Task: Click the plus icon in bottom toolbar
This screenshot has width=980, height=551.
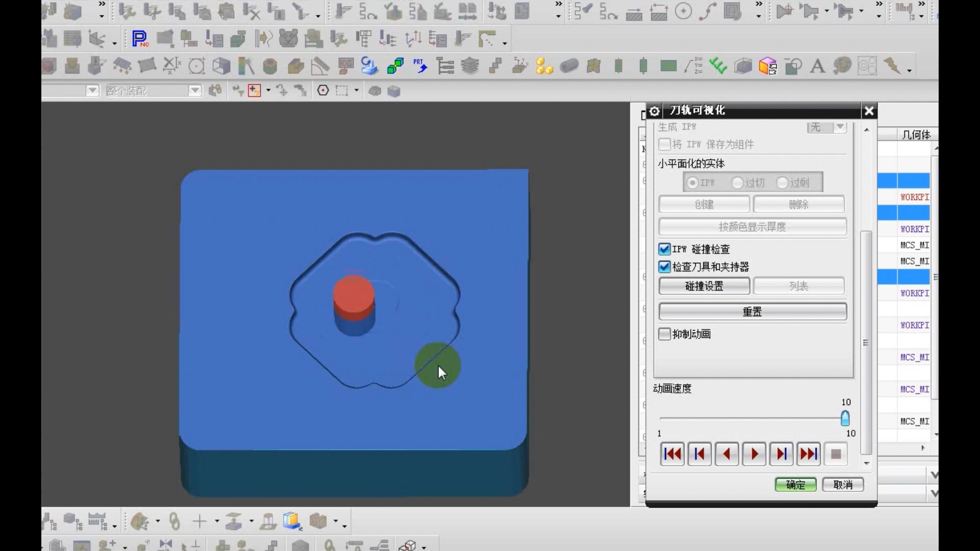Action: click(x=200, y=521)
